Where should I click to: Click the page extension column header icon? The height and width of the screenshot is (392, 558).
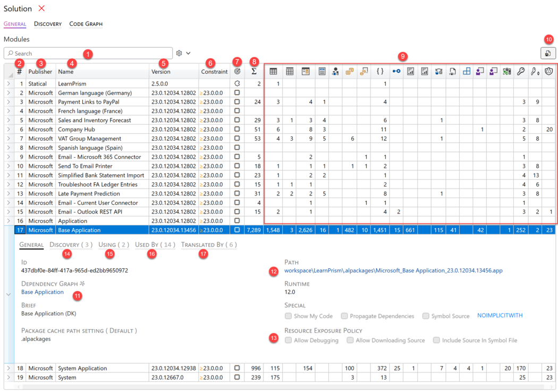pos(322,72)
